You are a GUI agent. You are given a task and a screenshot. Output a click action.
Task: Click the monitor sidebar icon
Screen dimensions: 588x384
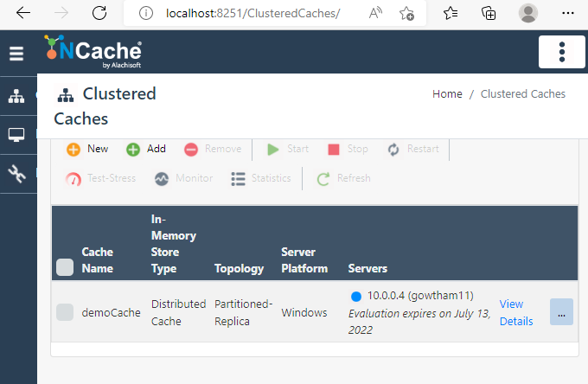[16, 135]
